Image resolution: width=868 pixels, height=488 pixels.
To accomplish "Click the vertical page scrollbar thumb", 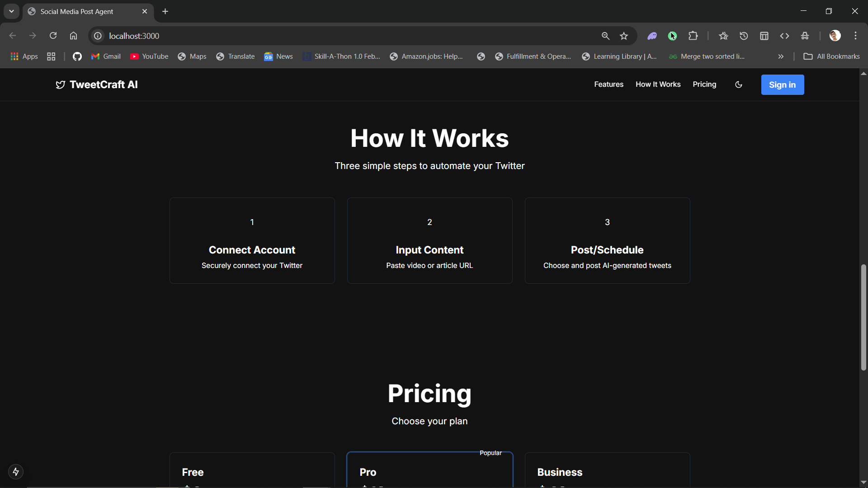I will (x=863, y=316).
